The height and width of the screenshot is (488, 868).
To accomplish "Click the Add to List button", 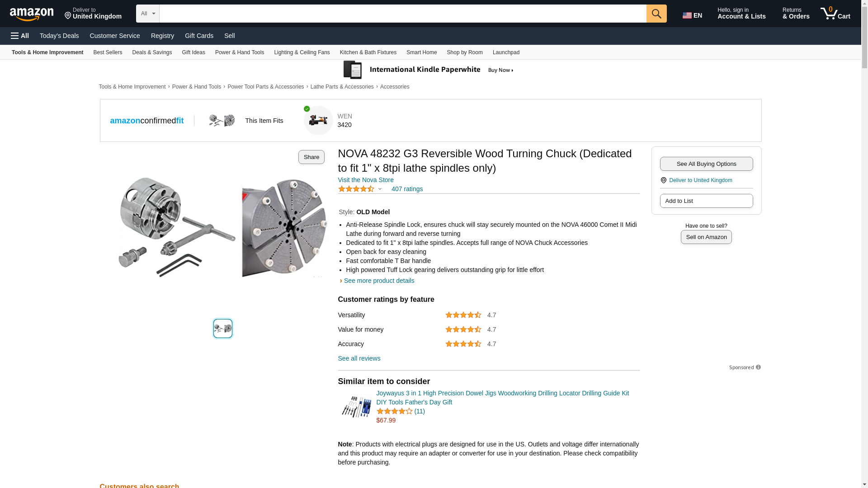I will 706,201.
